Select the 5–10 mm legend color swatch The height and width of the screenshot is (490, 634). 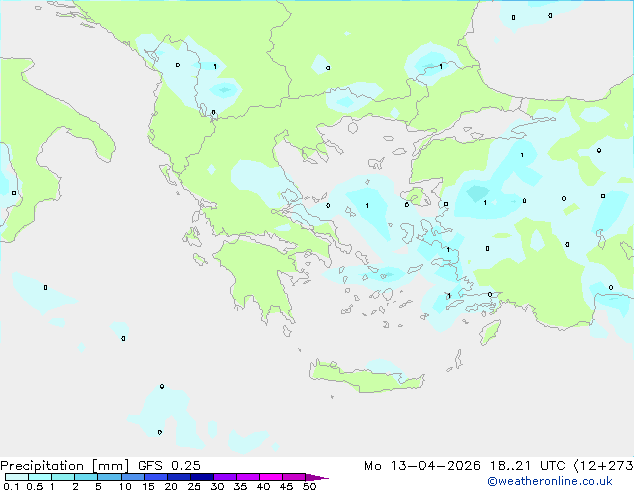[x=109, y=477]
